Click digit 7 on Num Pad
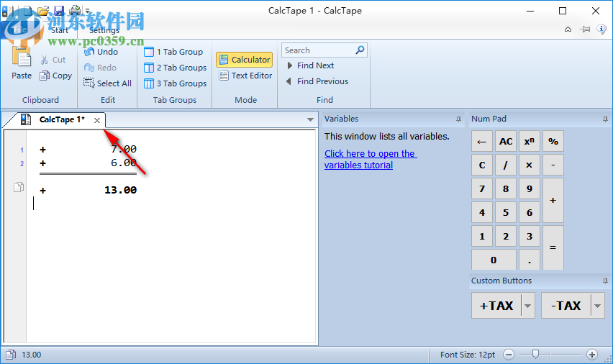The height and width of the screenshot is (364, 613). coord(482,189)
